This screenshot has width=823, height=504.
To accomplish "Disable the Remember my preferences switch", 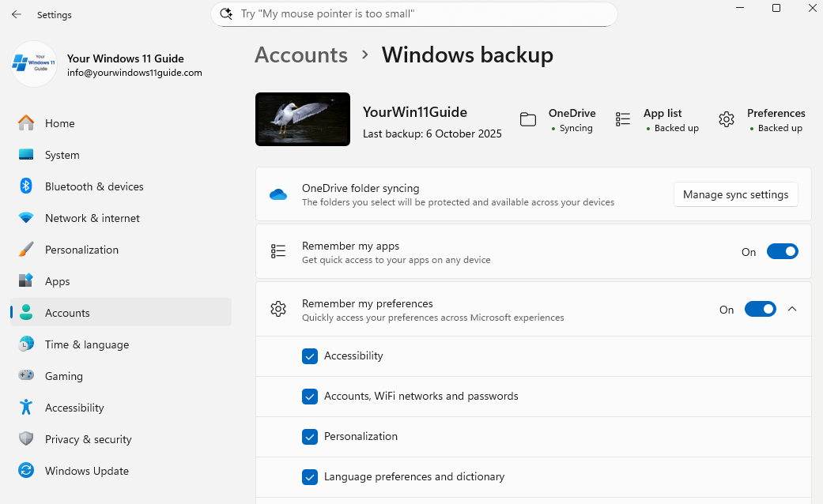I will [760, 310].
